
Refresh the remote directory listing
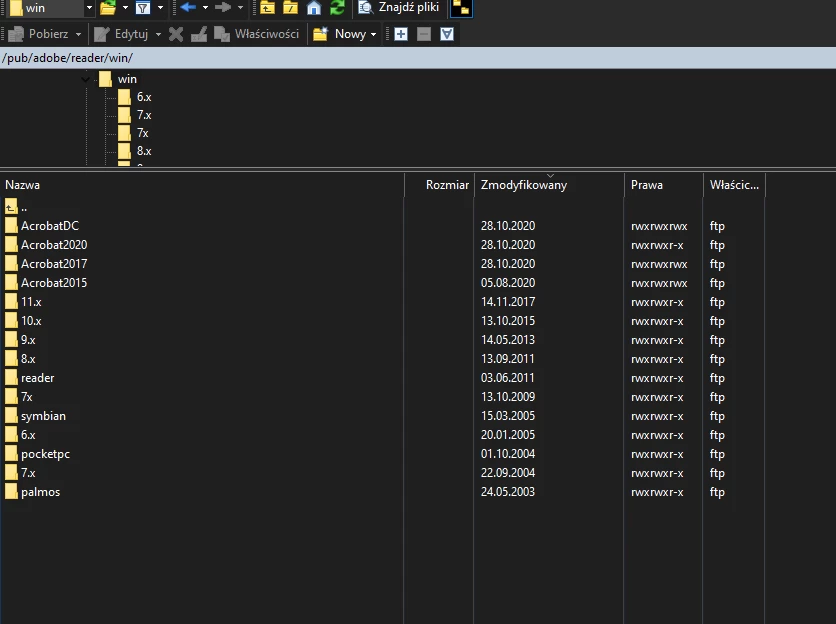pyautogui.click(x=337, y=7)
